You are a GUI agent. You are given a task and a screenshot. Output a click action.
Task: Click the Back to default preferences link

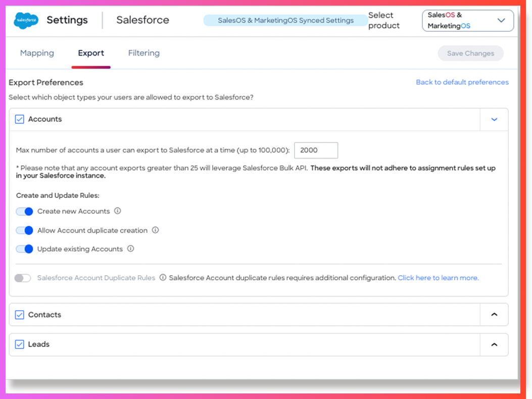coord(462,82)
